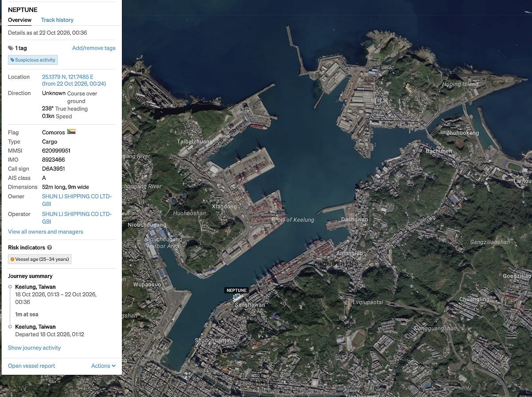Screen dimensions: 532x397
Task: Click the Suspicious activity tag chip
Action: point(33,60)
